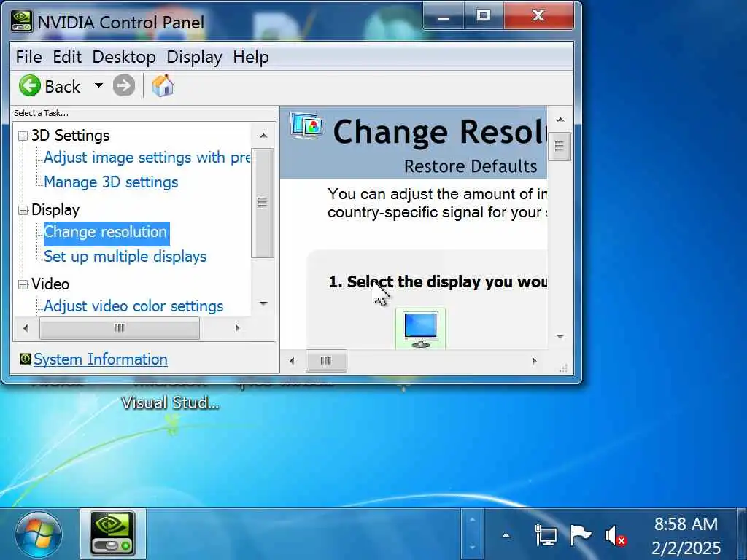The height and width of the screenshot is (560, 747).
Task: Click Restore Defaults
Action: click(471, 167)
